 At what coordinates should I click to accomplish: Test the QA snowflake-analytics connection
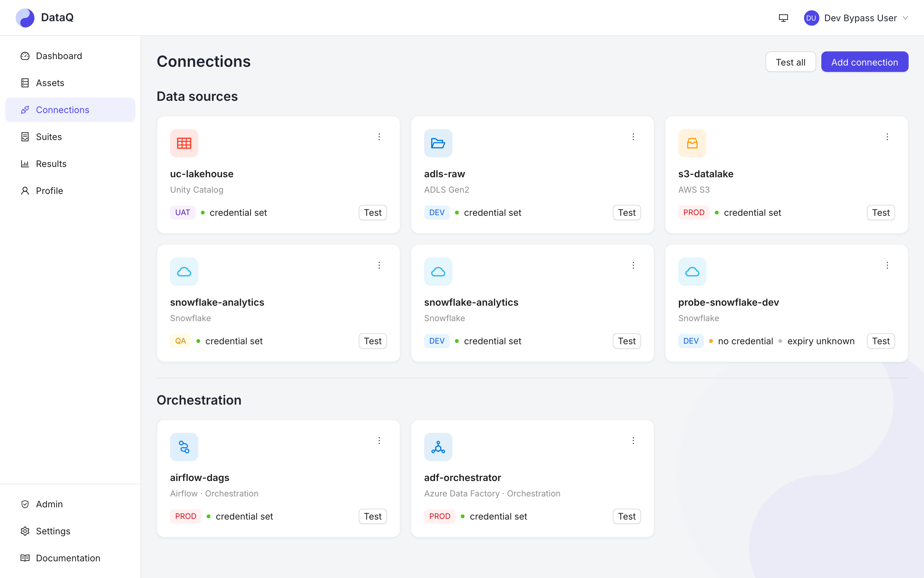pyautogui.click(x=373, y=341)
